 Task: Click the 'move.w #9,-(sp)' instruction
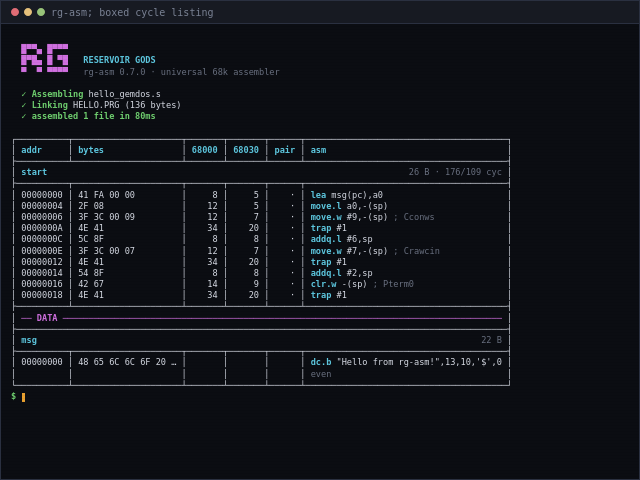click(349, 217)
